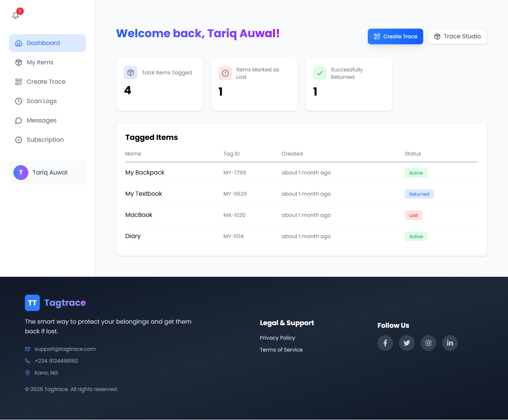Click the Successfully Returned checkmark icon
Screen dimensions: 508x420
click(x=319, y=73)
